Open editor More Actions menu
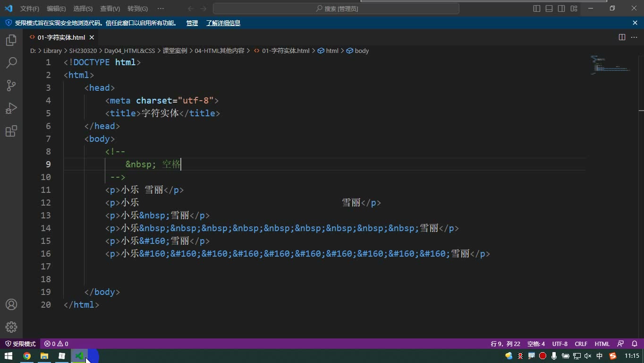Image resolution: width=644 pixels, height=363 pixels. pyautogui.click(x=635, y=37)
